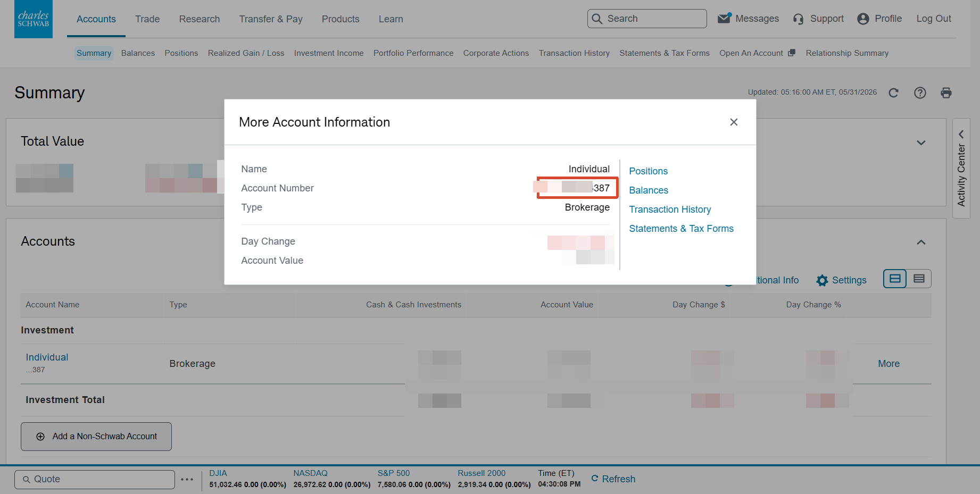Click the DJIA index label
Image resolution: width=980 pixels, height=494 pixels.
tap(218, 473)
